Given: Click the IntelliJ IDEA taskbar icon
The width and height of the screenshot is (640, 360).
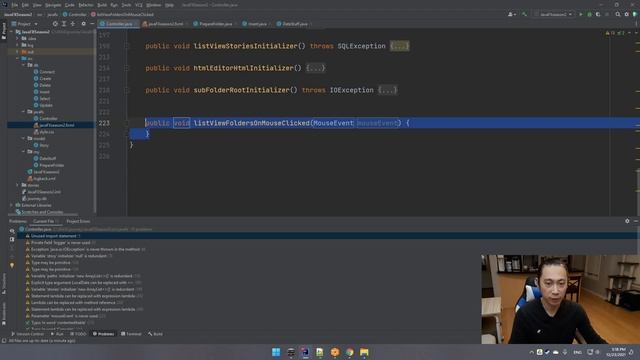Looking at the screenshot, I should pos(305,352).
